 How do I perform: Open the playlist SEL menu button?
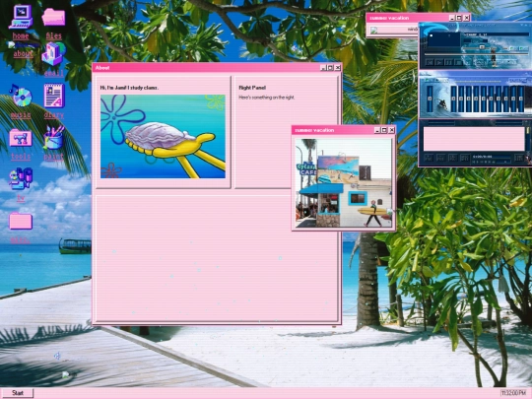(x=453, y=158)
